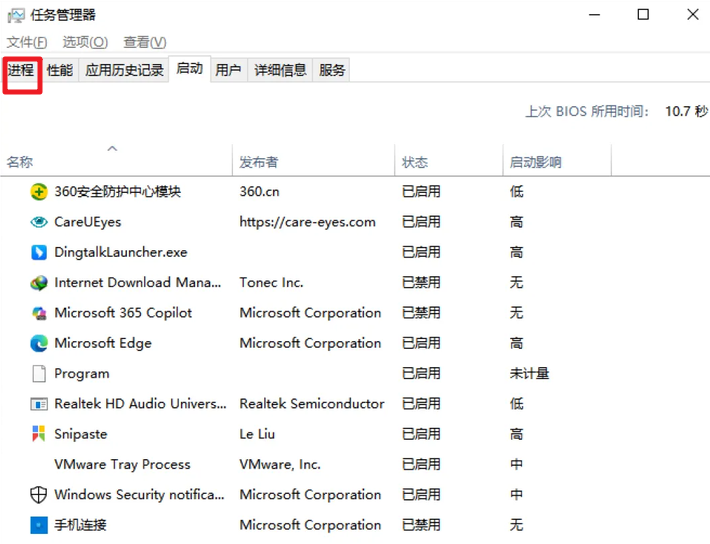This screenshot has height=544, width=710.
Task: Click the 360安全防护中心模块 icon
Action: [x=39, y=192]
